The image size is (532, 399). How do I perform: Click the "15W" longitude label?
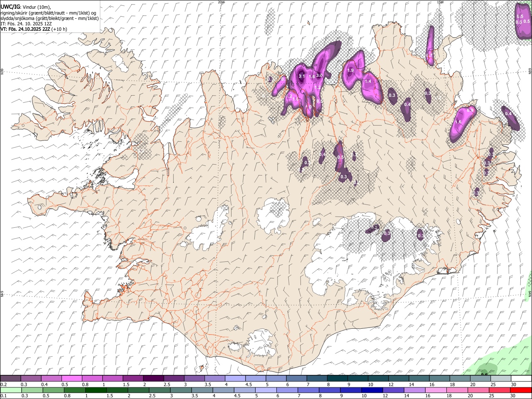440,2
